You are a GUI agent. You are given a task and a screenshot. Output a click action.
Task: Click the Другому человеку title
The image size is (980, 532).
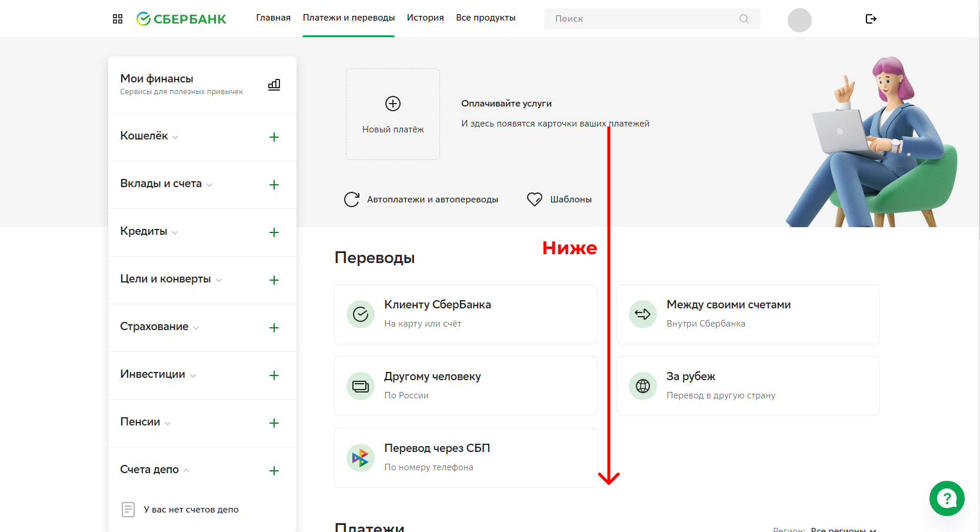[432, 377]
